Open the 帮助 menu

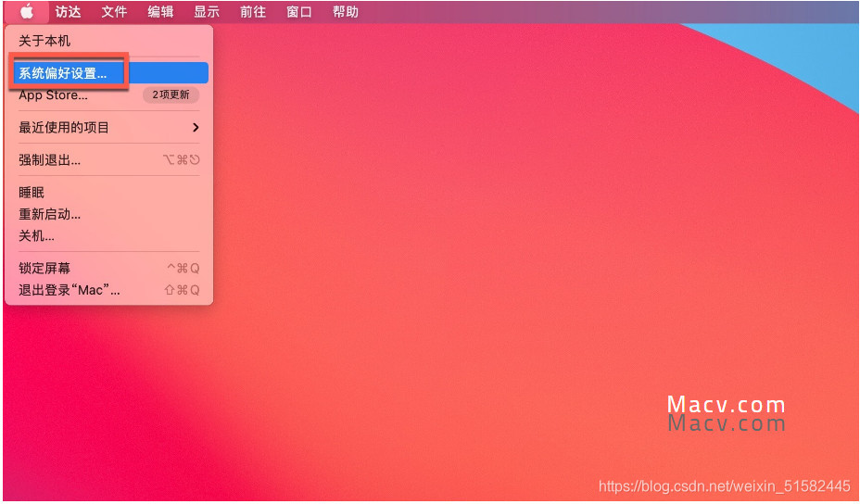pyautogui.click(x=345, y=11)
